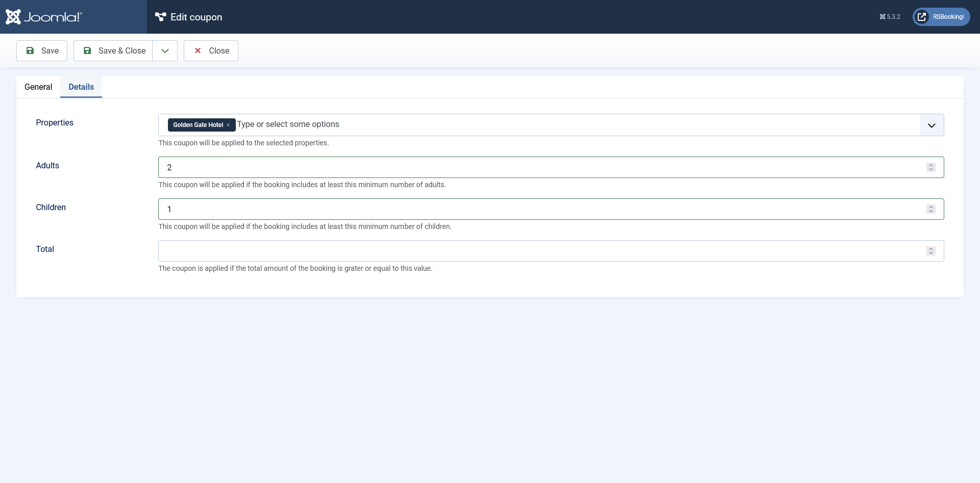Click the Edit coupon title icon
This screenshot has width=980, height=483.
[x=161, y=17]
